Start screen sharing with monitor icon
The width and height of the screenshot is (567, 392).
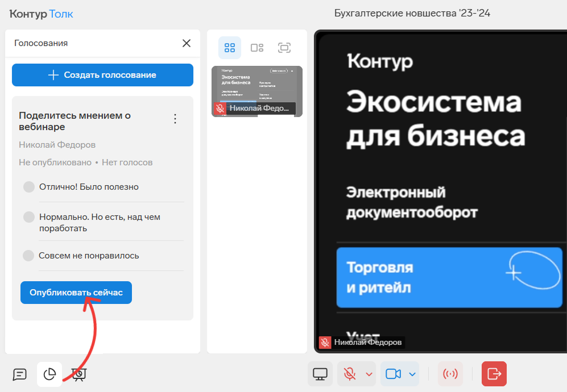(320, 374)
